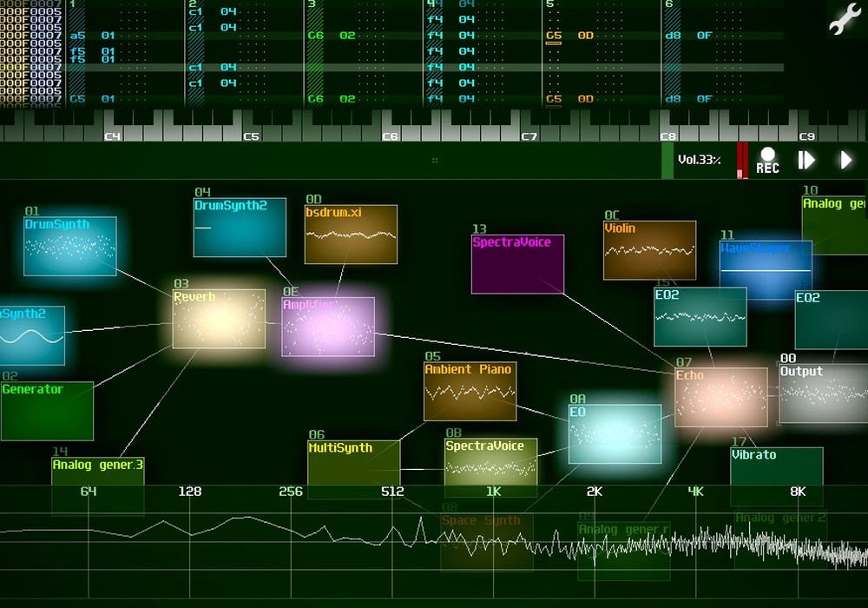The image size is (868, 608).
Task: Click the MultiSynth module numbered 06
Action: click(x=353, y=465)
